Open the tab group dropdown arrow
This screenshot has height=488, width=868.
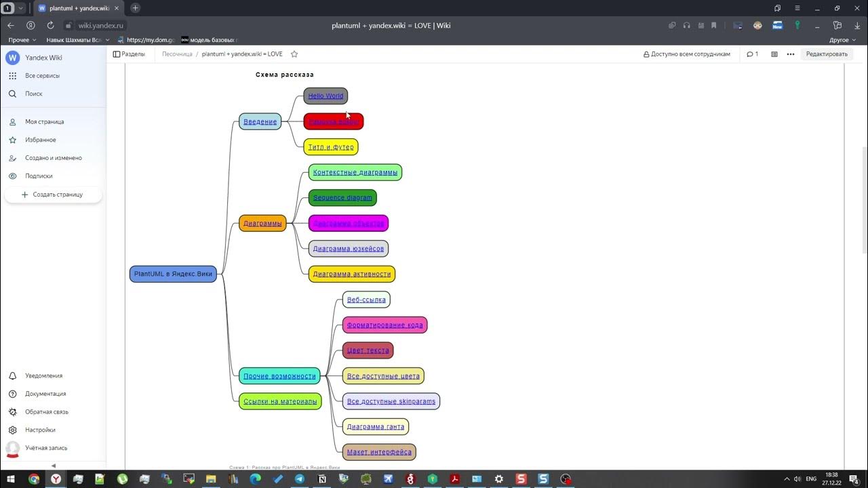(x=21, y=8)
